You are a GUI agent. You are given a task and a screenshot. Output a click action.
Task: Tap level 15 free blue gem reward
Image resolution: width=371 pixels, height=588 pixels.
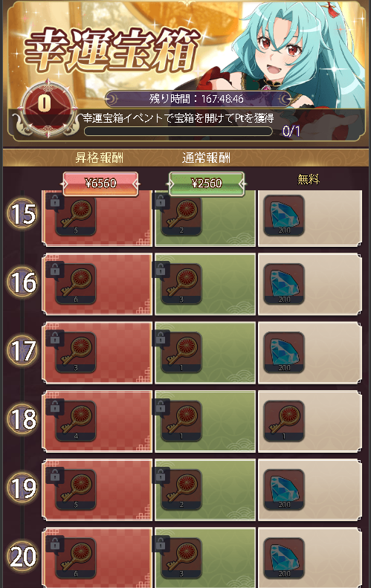(284, 216)
